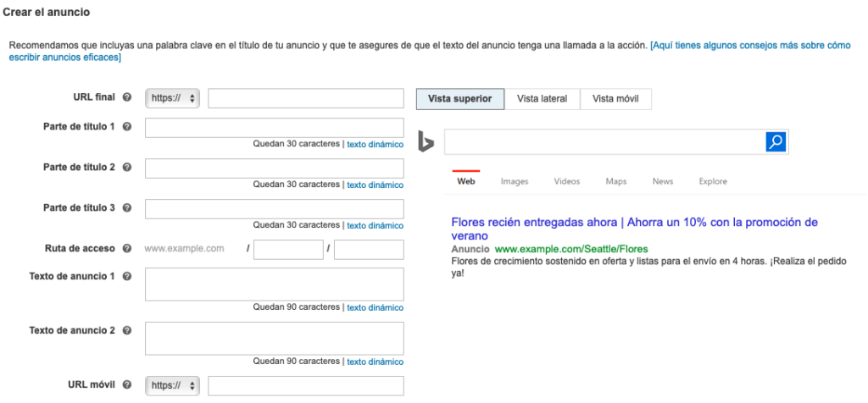
Task: Focus the Texto de anuncio 1 text area
Action: pos(274,284)
